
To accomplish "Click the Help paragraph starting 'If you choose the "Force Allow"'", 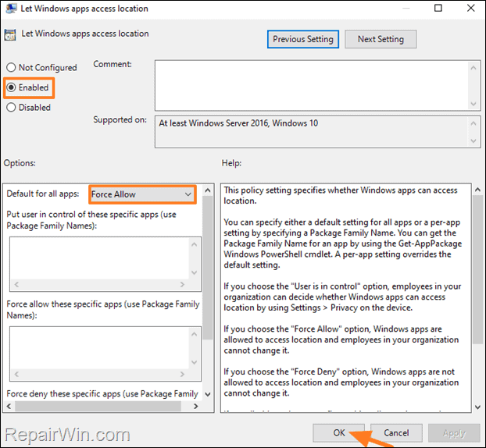I will 341,340.
